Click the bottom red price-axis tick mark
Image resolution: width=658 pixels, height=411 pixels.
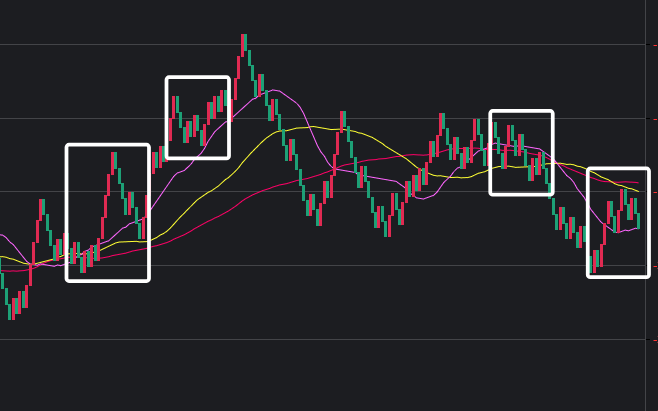tap(654, 340)
